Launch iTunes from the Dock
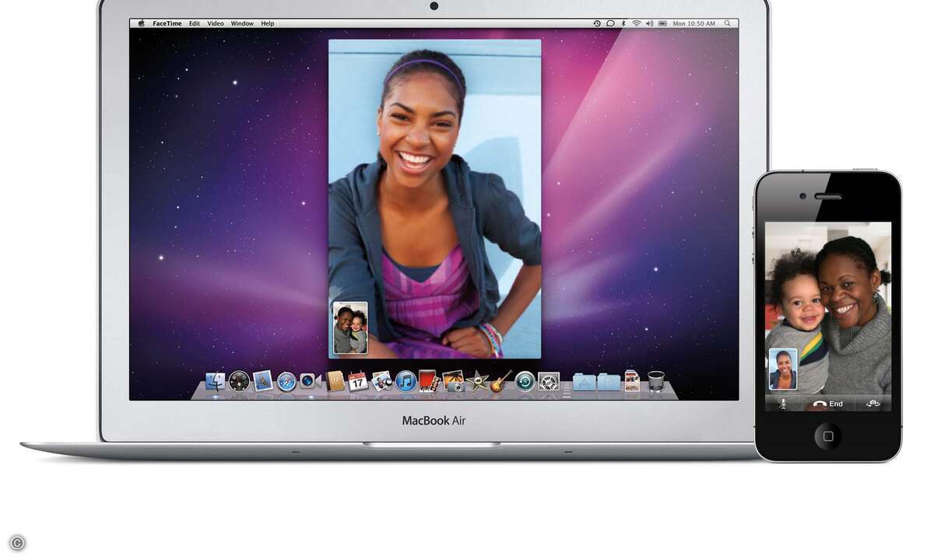 click(406, 381)
